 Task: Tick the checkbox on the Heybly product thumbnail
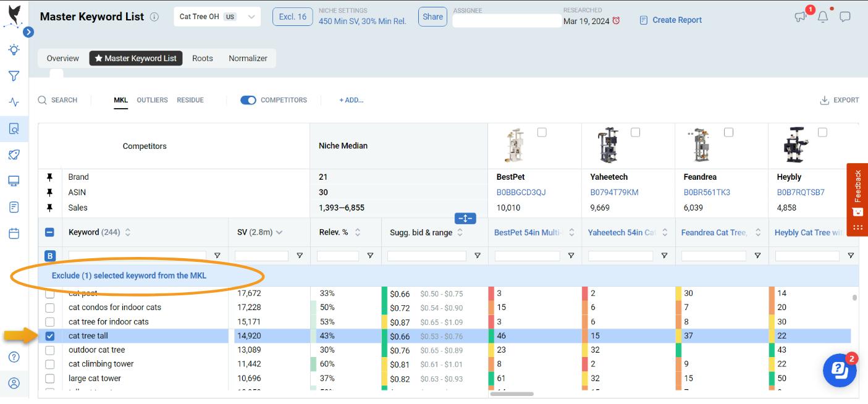click(x=822, y=132)
